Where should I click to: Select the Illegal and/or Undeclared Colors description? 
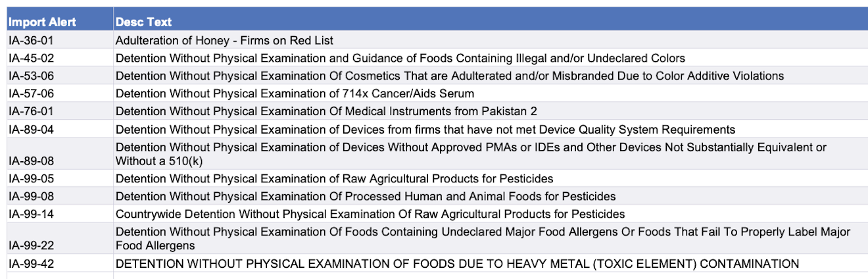(x=400, y=58)
